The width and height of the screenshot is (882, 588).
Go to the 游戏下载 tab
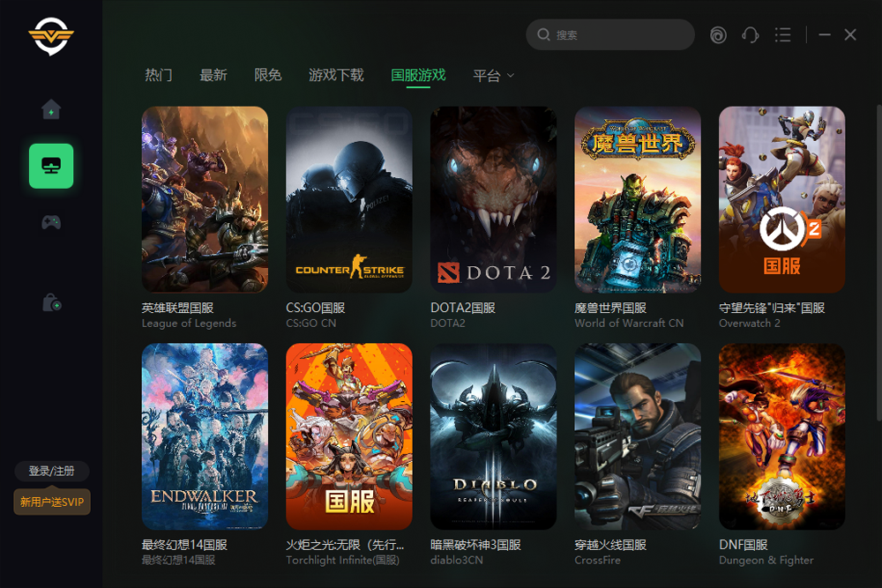[336, 75]
